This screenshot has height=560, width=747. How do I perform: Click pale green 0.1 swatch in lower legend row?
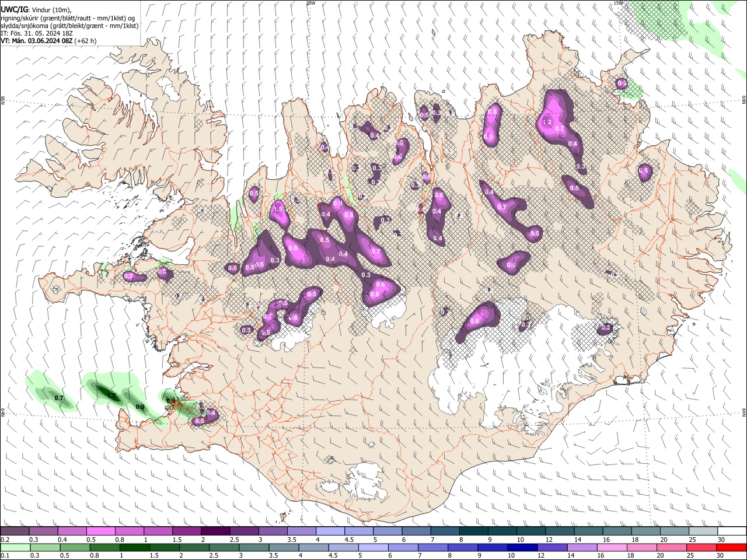15,547
